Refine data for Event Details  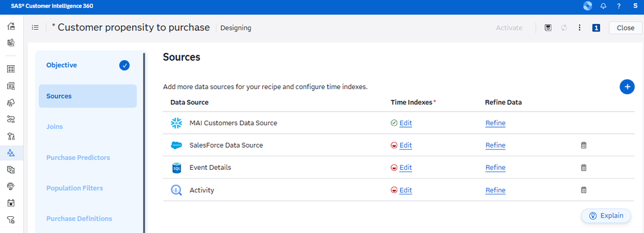(495, 168)
